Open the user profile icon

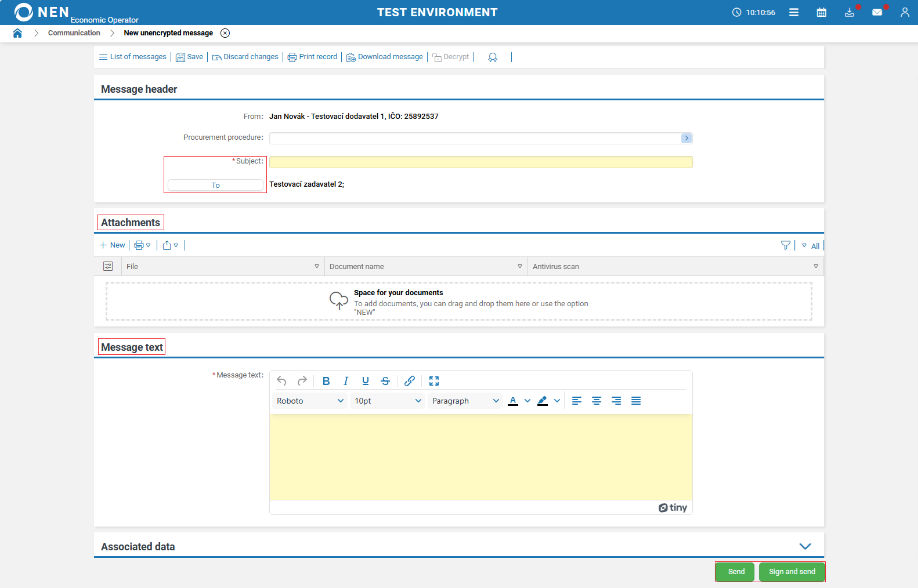tap(904, 12)
